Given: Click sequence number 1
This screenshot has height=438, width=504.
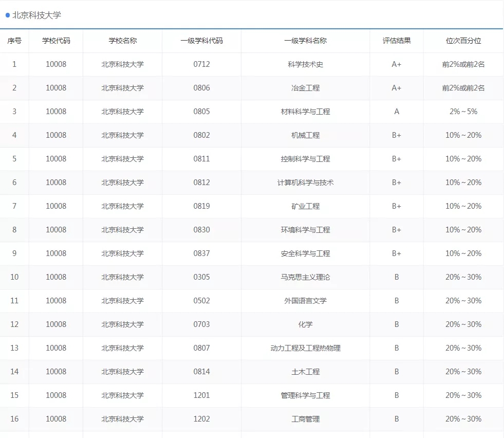Looking at the screenshot, I should [x=14, y=64].
